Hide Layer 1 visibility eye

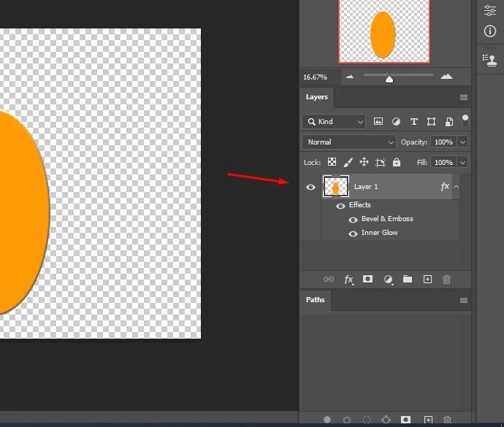(310, 187)
